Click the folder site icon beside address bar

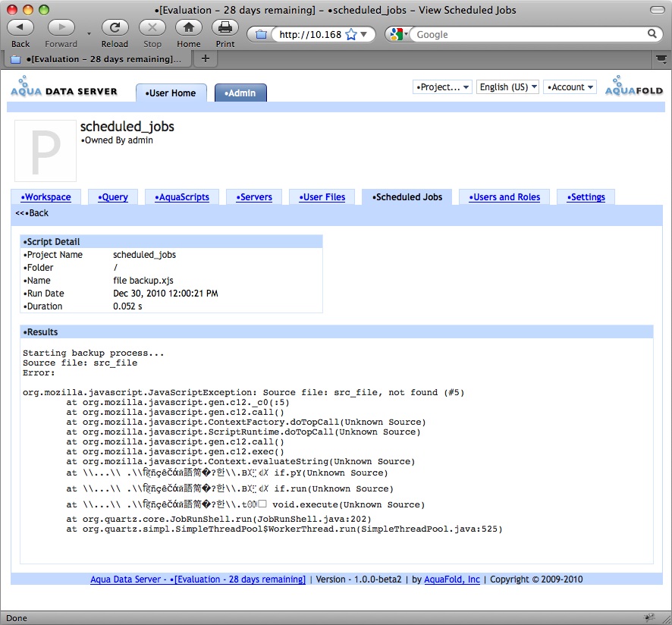[261, 34]
